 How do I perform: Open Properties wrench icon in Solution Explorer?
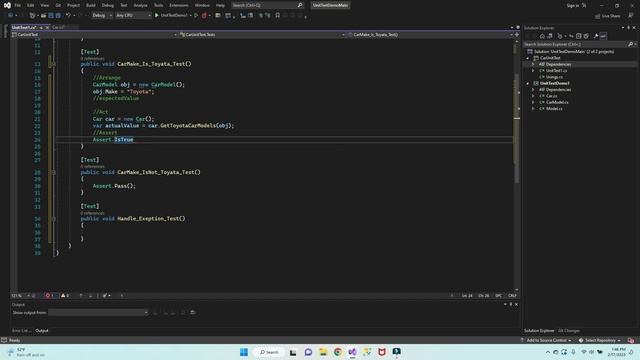(x=596, y=36)
